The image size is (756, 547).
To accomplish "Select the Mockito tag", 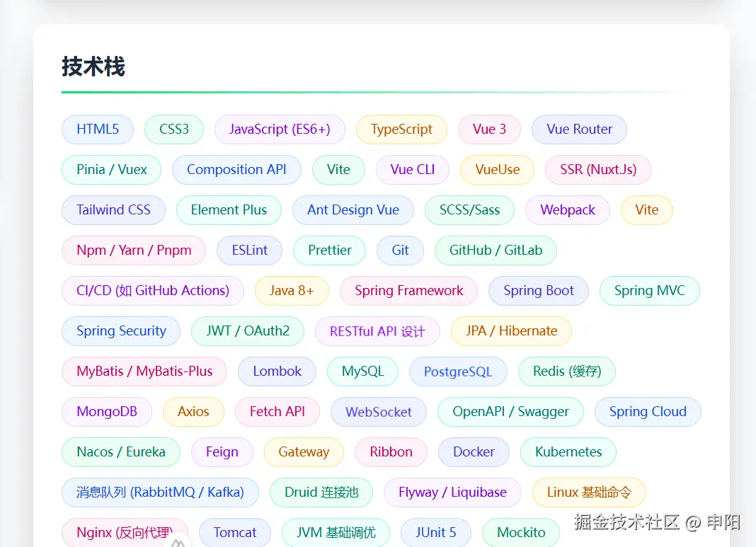I will coord(521,533).
